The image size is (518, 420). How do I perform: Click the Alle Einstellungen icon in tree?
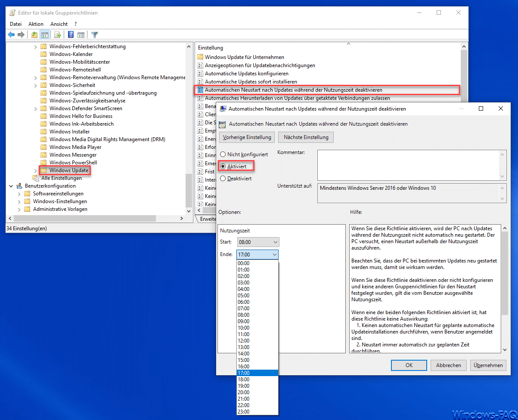(x=36, y=178)
